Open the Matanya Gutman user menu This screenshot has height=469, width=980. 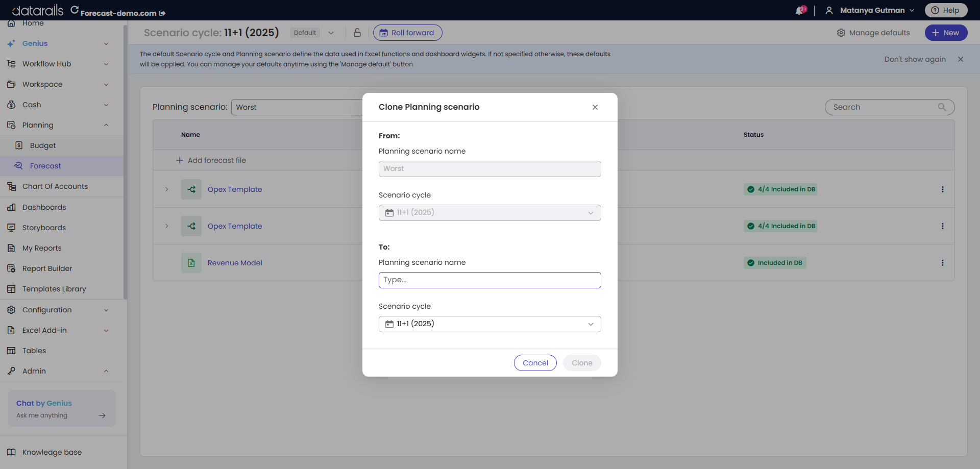coord(870,10)
